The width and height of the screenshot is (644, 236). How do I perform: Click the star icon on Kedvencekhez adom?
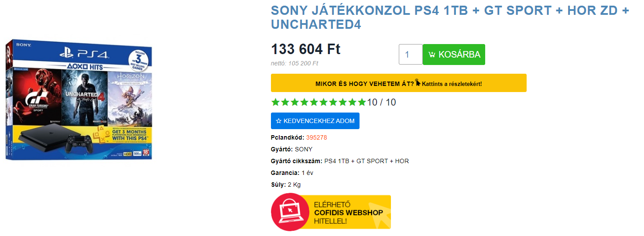[278, 121]
